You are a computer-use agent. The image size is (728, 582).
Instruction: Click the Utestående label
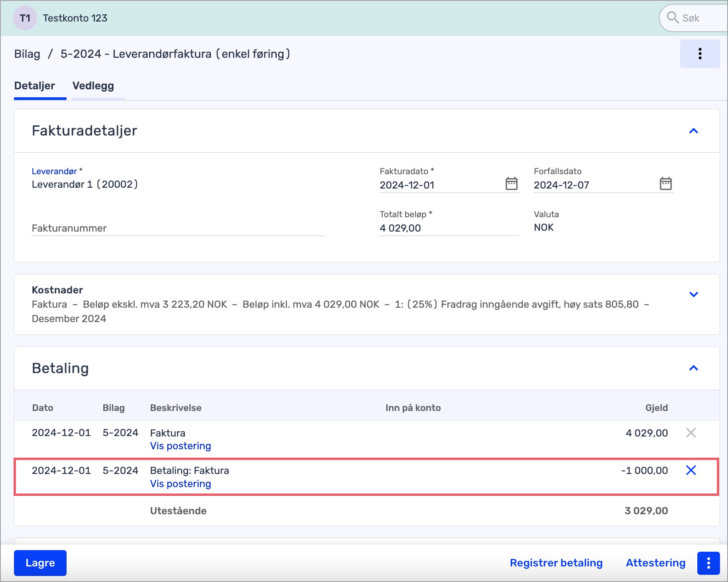(178, 511)
